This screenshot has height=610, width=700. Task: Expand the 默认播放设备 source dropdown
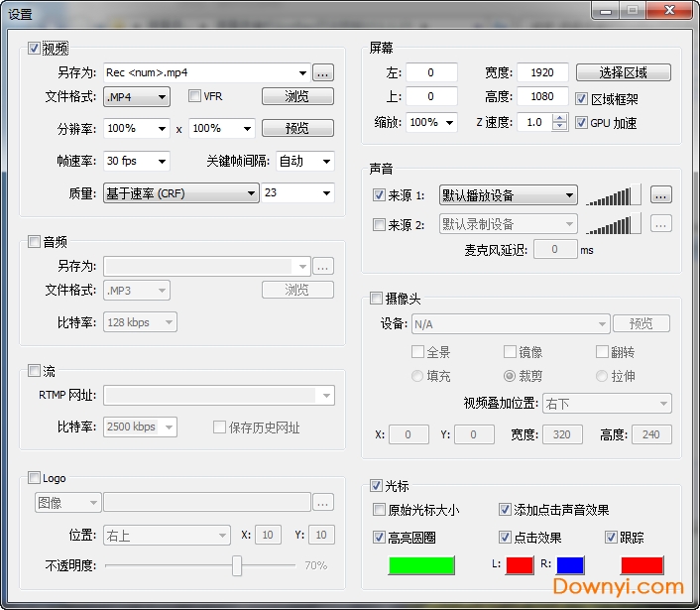pyautogui.click(x=508, y=195)
